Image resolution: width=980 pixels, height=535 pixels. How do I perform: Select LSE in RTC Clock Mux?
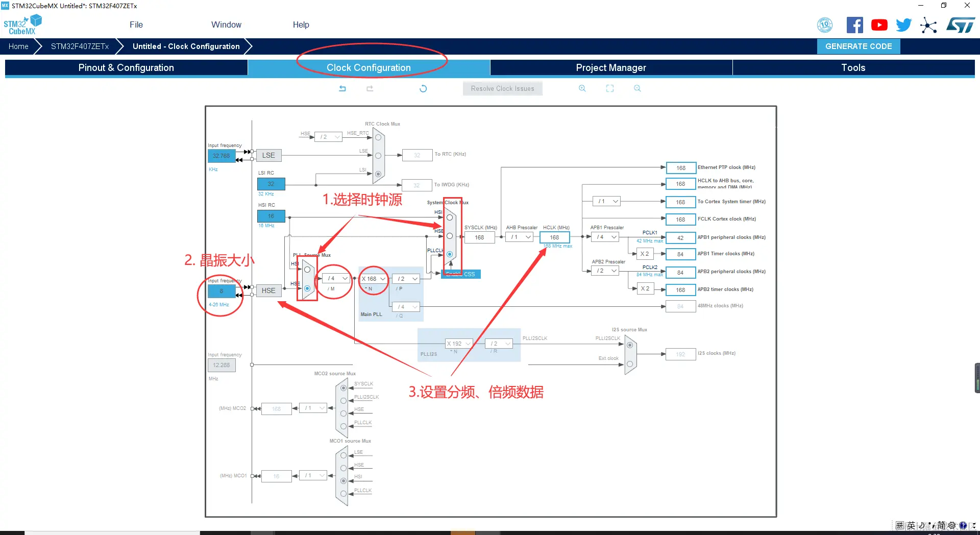tap(378, 156)
